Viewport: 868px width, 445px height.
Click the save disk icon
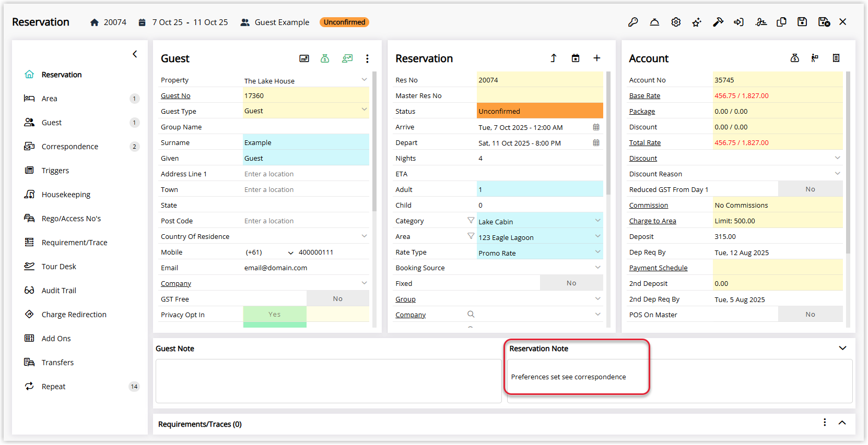(802, 22)
